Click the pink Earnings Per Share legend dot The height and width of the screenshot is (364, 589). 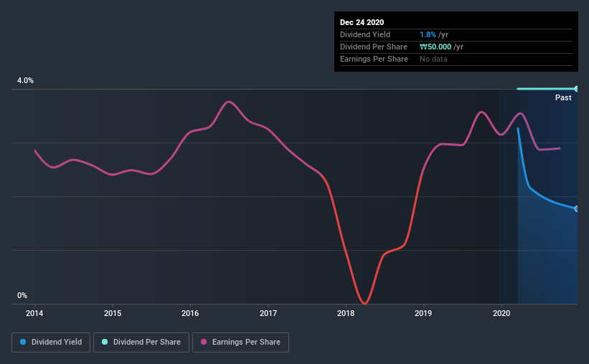204,342
